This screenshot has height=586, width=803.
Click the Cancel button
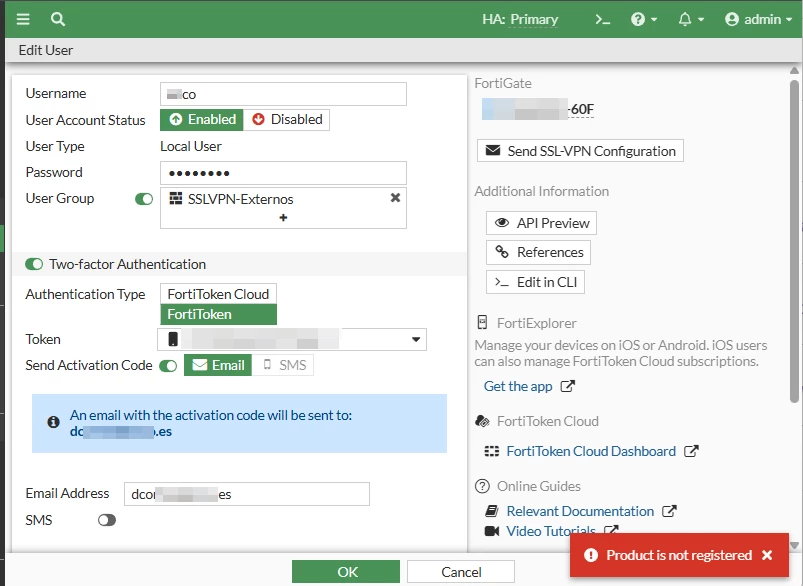461,572
